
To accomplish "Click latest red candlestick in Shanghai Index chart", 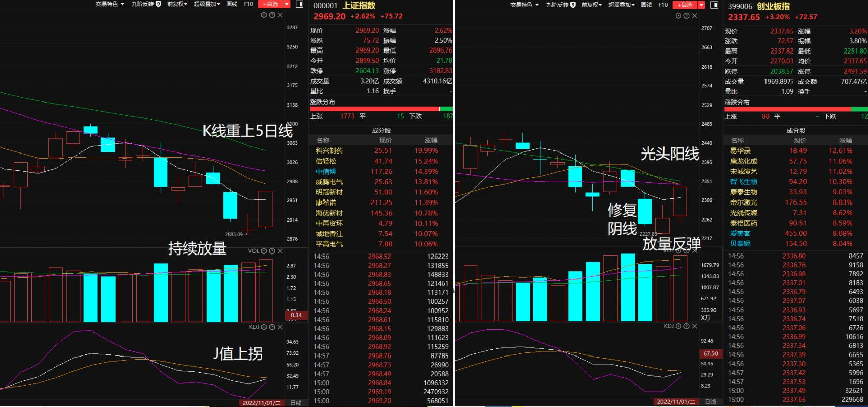I will (265, 209).
